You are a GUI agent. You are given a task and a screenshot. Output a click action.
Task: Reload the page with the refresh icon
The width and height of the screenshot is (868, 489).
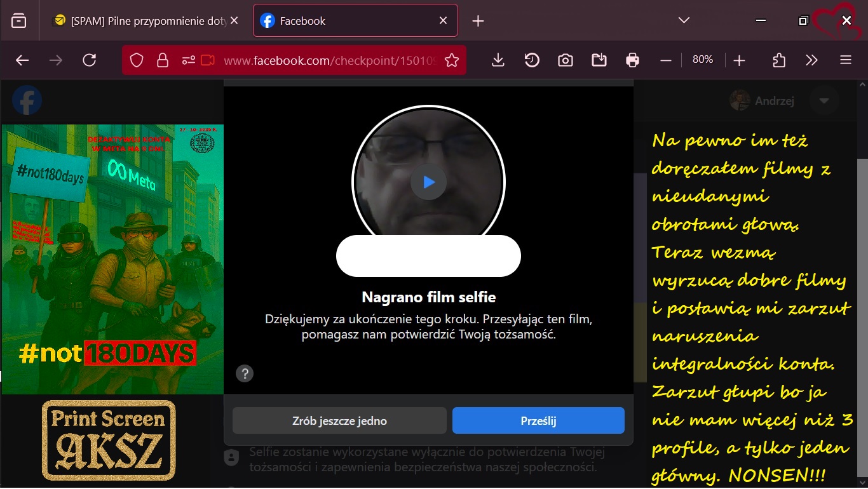point(90,60)
